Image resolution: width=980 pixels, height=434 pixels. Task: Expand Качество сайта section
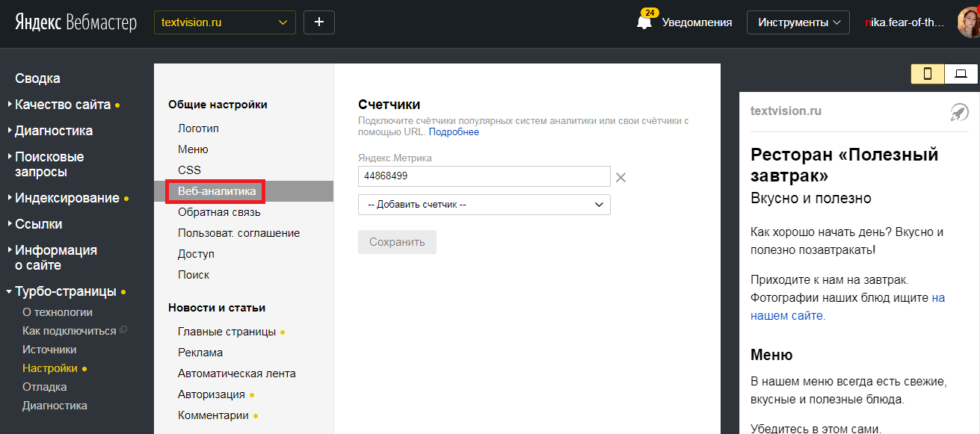tap(63, 105)
